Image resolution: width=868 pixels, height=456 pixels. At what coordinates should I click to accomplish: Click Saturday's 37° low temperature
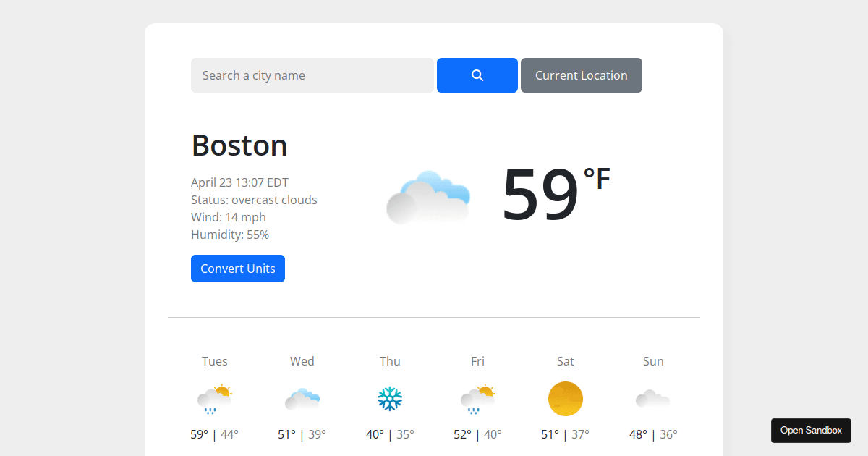577,434
